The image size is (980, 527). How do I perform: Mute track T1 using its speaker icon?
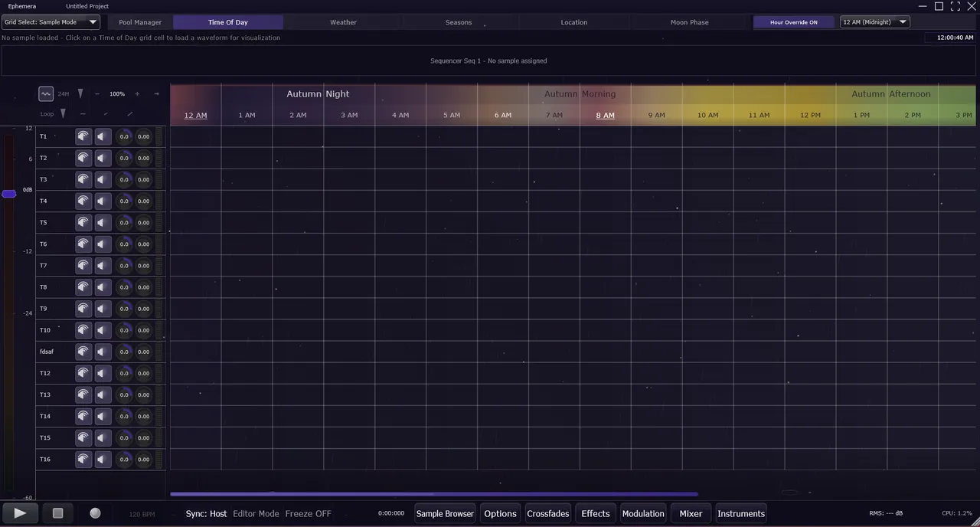[x=102, y=136]
